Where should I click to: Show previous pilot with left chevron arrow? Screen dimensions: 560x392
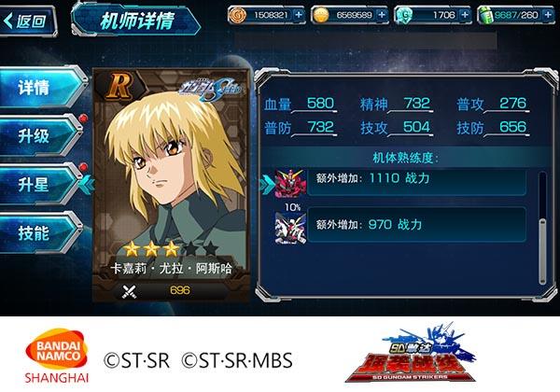pyautogui.click(x=87, y=185)
